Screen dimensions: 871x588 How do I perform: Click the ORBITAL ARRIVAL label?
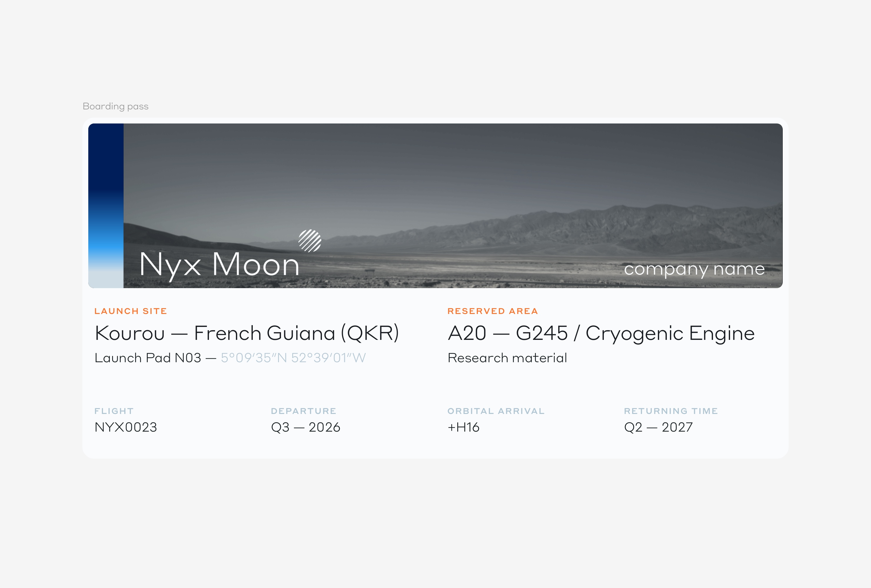(x=496, y=411)
